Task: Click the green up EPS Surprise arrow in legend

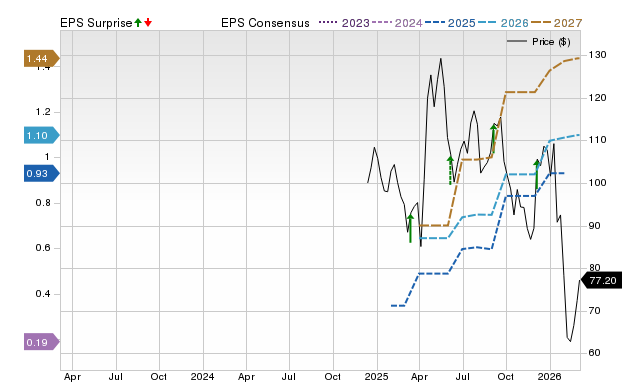Action: point(138,23)
